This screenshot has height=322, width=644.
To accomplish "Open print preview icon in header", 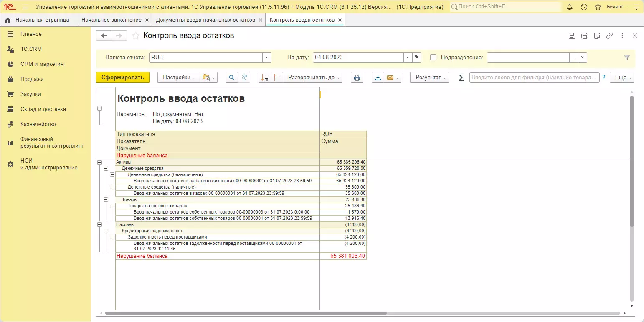I will point(597,36).
